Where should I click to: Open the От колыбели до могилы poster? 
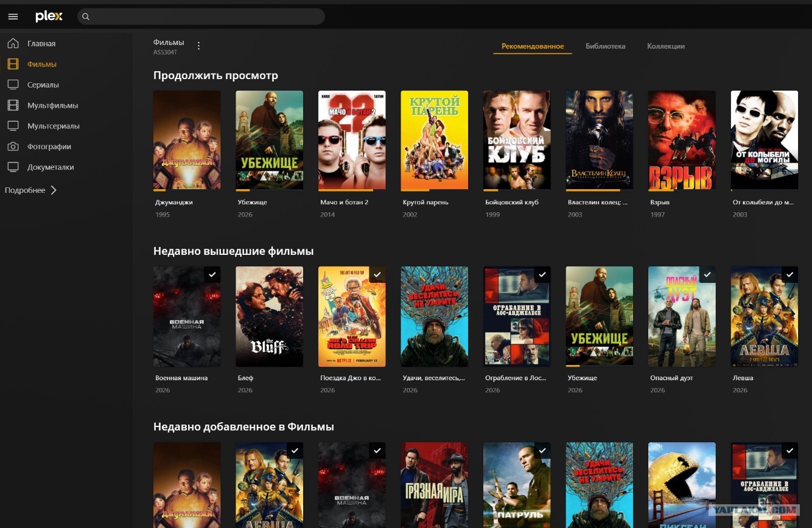tap(765, 140)
